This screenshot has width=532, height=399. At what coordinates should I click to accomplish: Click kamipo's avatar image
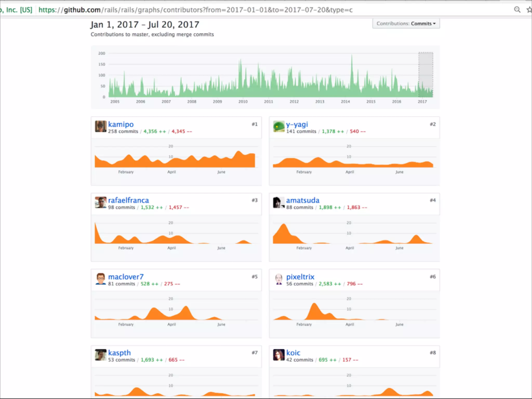click(101, 127)
